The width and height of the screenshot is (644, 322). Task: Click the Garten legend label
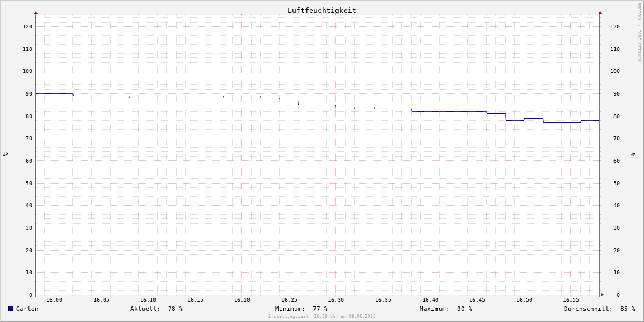point(27,309)
